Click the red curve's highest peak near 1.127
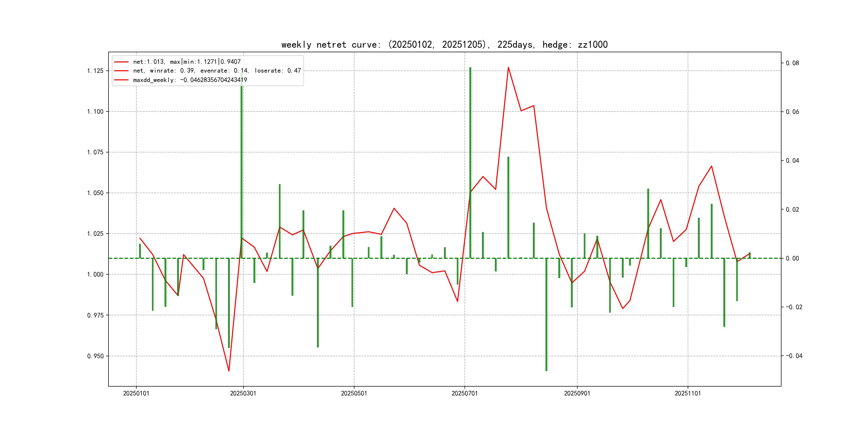Screen dimensions: 868x434 [508, 68]
